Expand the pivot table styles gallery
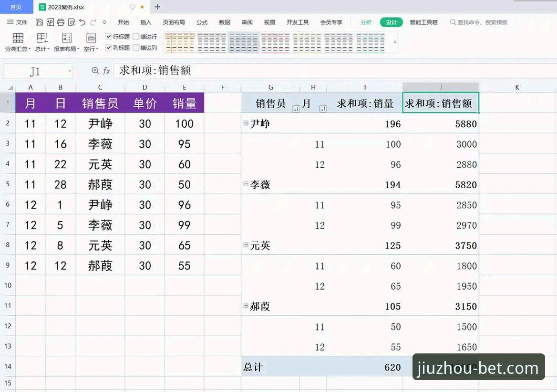 tap(395, 42)
